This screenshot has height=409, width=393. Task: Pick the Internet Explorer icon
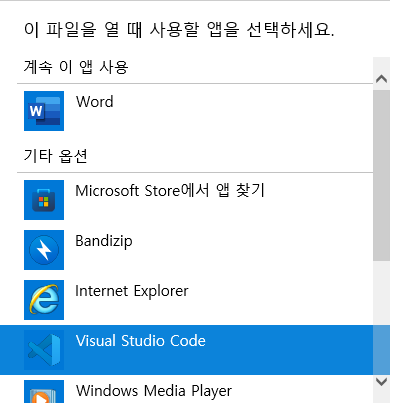[x=44, y=300]
